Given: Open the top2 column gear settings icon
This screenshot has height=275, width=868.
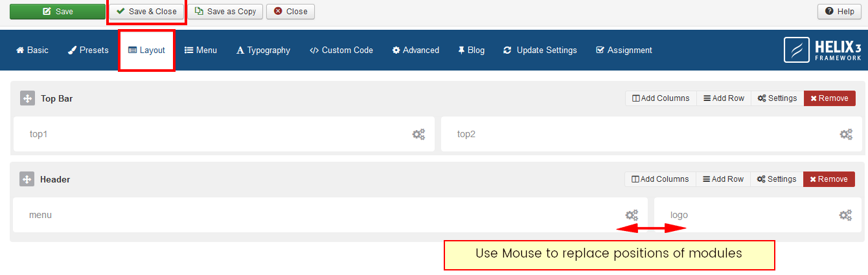Looking at the screenshot, I should coord(846,135).
